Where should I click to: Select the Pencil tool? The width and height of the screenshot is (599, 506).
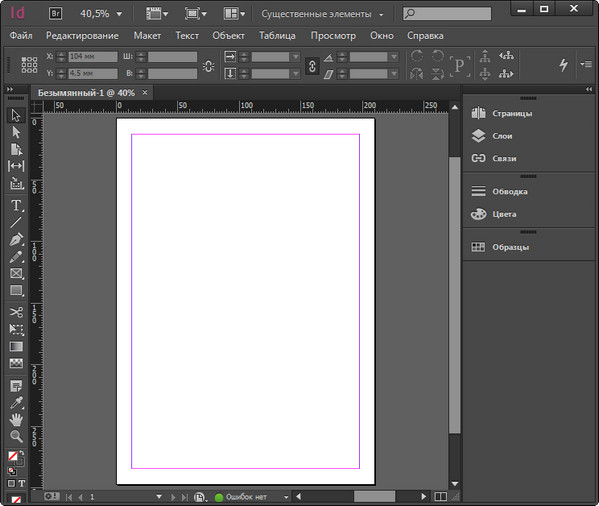coord(16,257)
